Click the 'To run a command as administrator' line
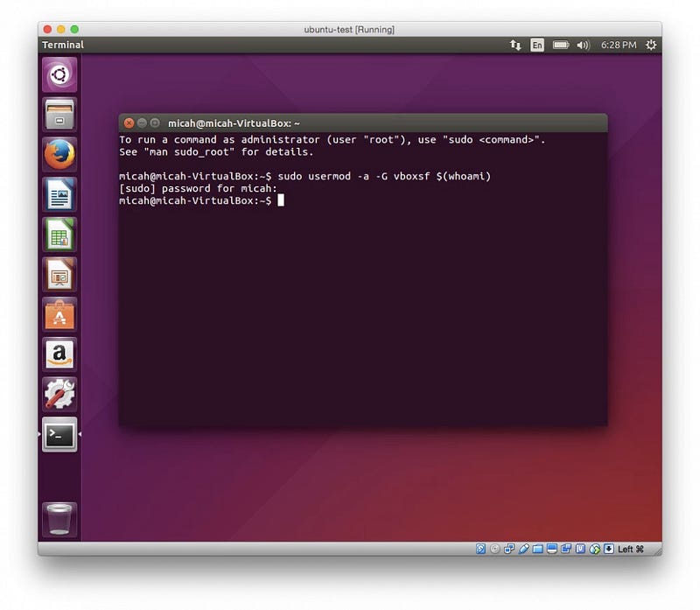 332,140
